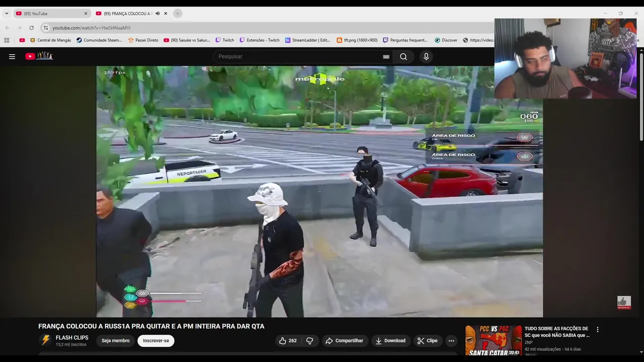Screen dimensions: 644x362
Task: Join channel via Seja membro
Action: point(116,340)
